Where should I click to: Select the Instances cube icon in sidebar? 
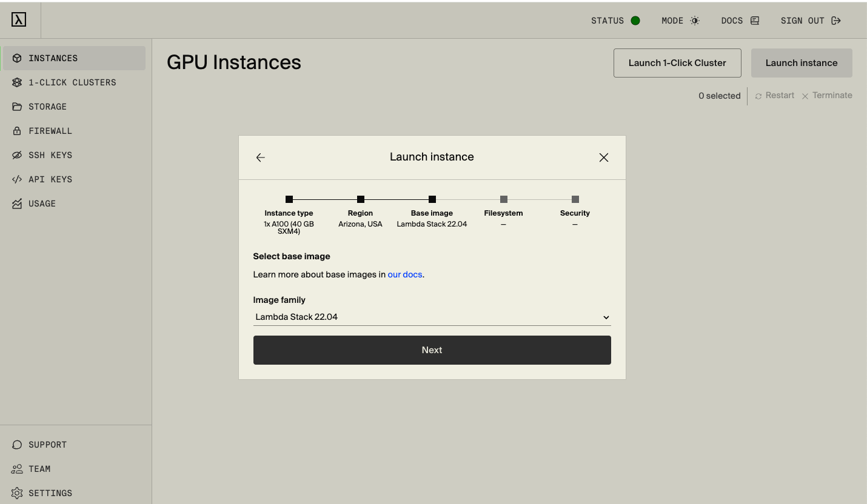tap(17, 58)
